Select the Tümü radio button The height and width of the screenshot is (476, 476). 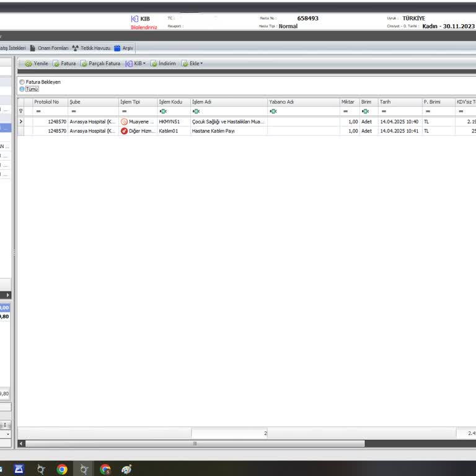click(x=22, y=89)
